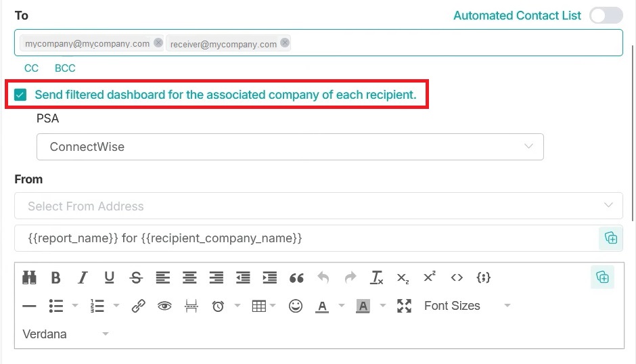Click the eye preview icon in toolbar
Screen dimensions: 636x364
[164, 306]
